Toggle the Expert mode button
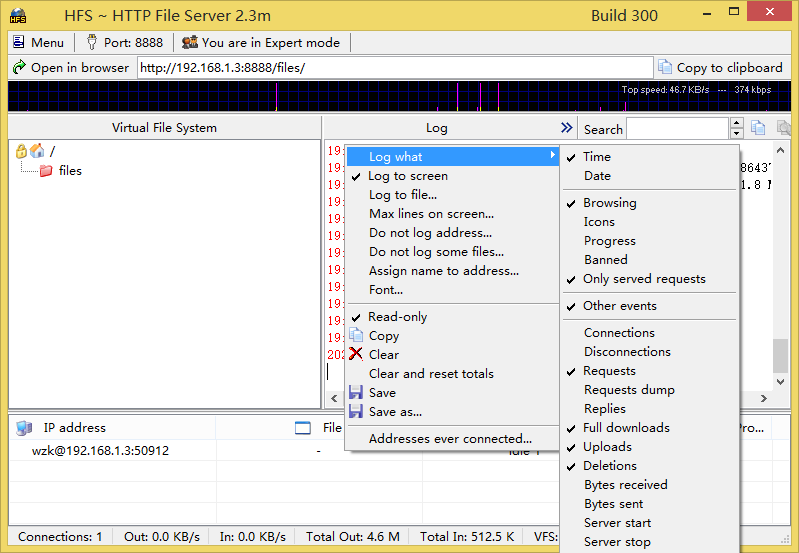The height and width of the screenshot is (553, 799). tap(261, 42)
